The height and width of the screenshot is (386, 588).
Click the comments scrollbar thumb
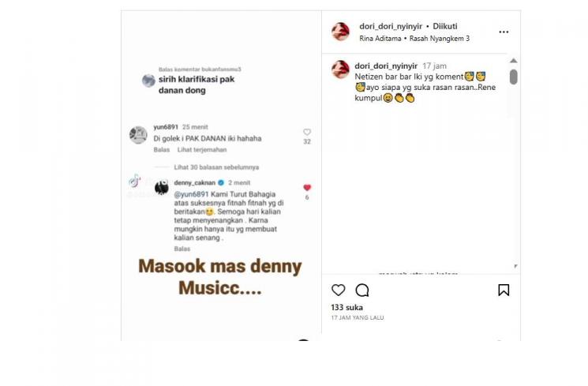tap(514, 77)
